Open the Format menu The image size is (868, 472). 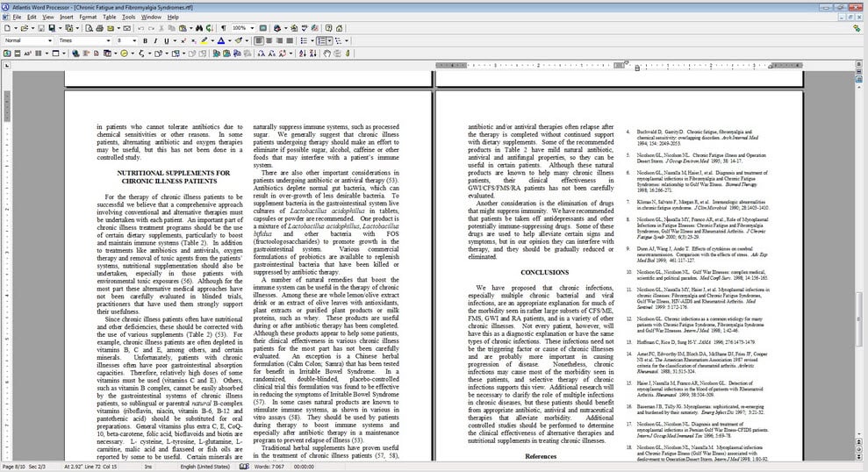(x=88, y=17)
